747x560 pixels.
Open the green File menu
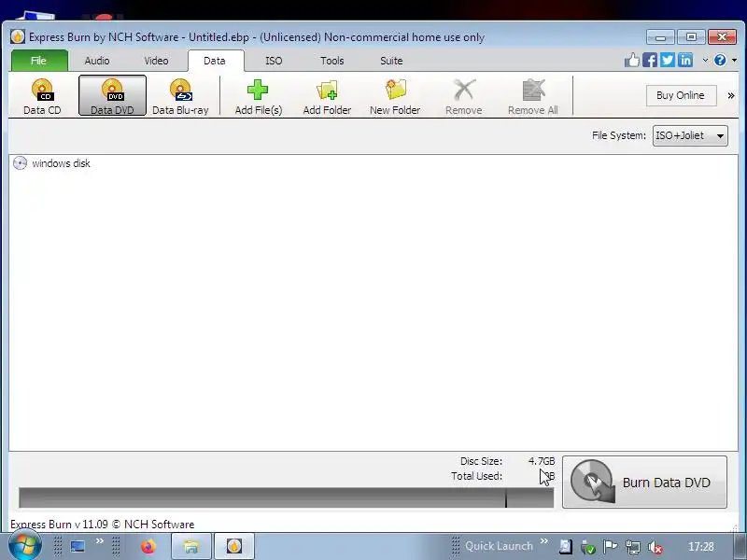39,61
